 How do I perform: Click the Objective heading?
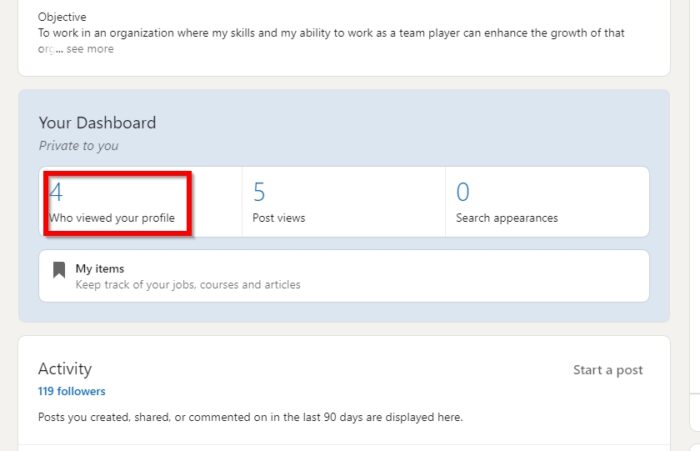tap(62, 17)
